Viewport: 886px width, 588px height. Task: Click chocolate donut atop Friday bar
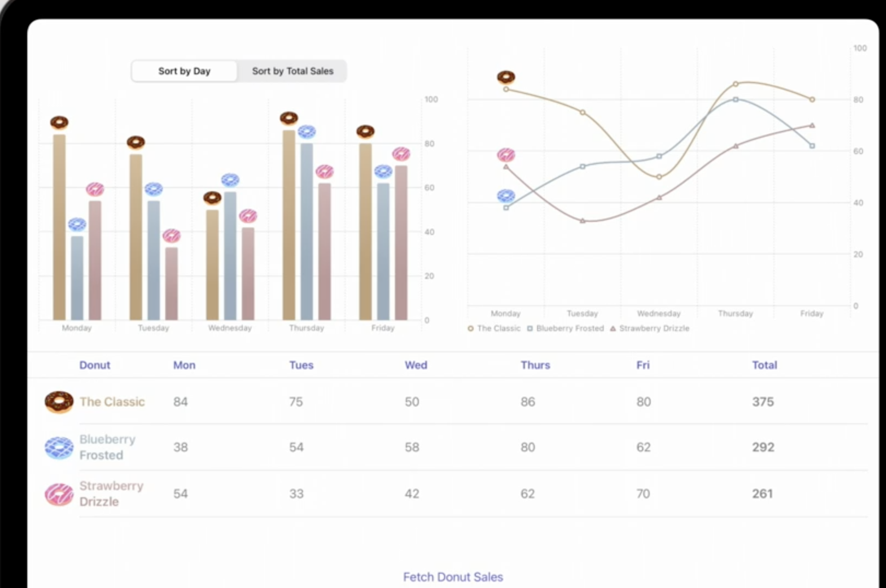[366, 132]
